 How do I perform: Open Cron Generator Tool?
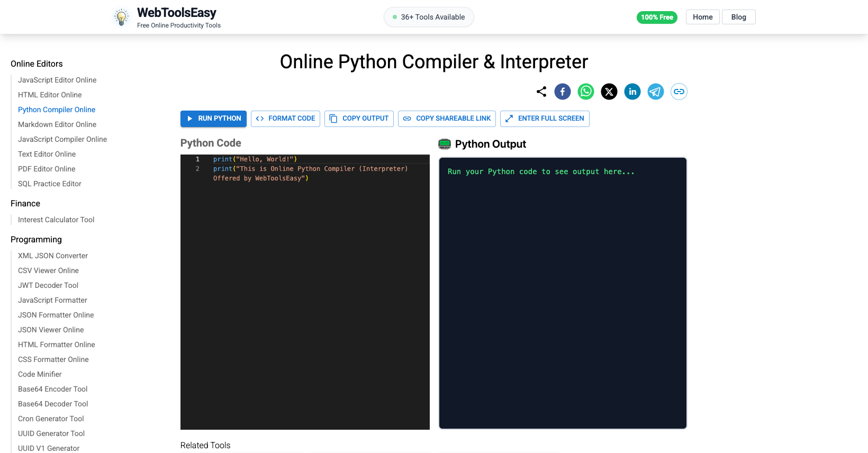[51, 419]
